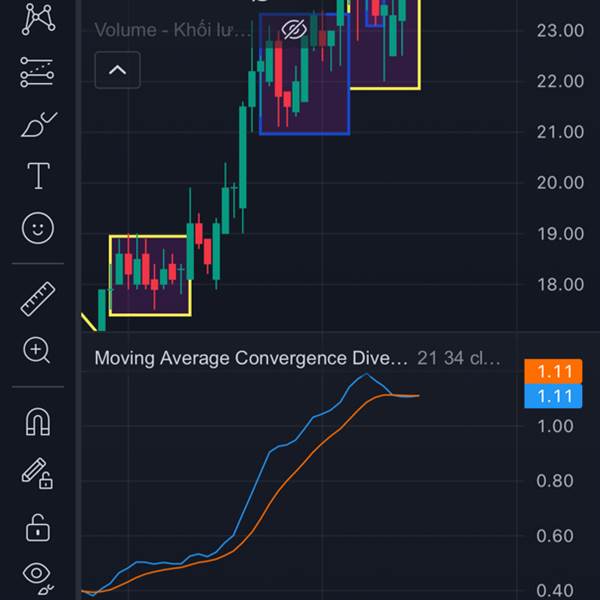Open the emoji/icons sticker tool
This screenshot has height=600, width=600.
(x=38, y=228)
